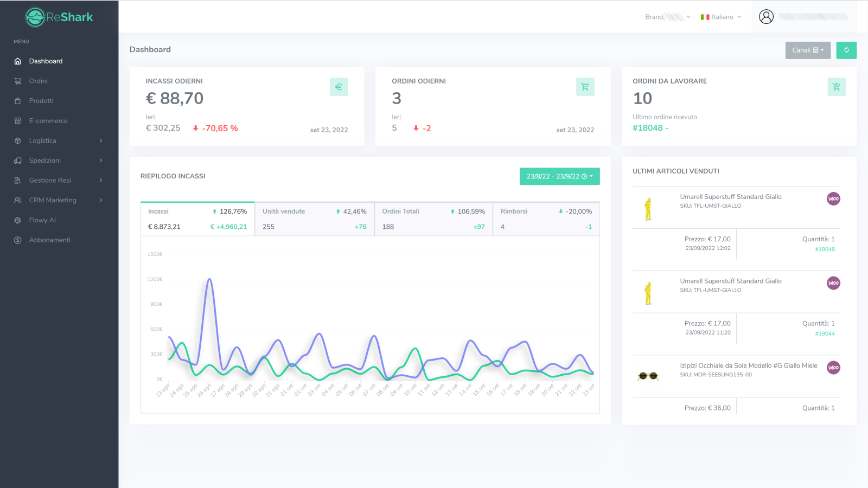Open the Italiano language dropdown
The width and height of the screenshot is (868, 488).
click(720, 16)
